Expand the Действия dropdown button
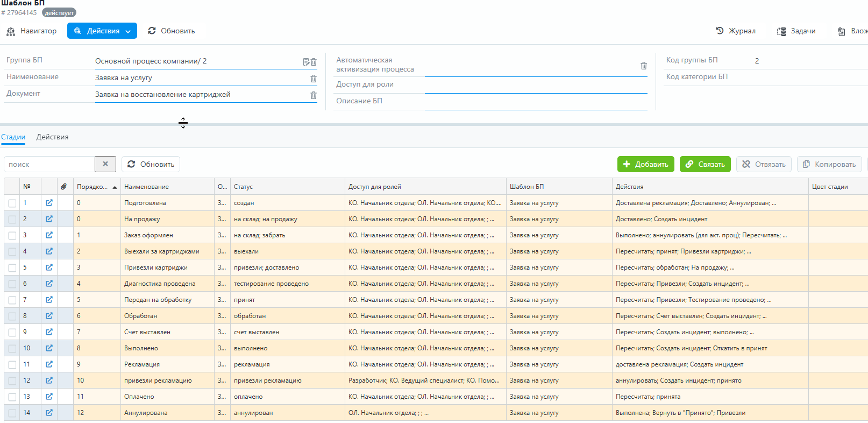868x423 pixels. pyautogui.click(x=102, y=31)
